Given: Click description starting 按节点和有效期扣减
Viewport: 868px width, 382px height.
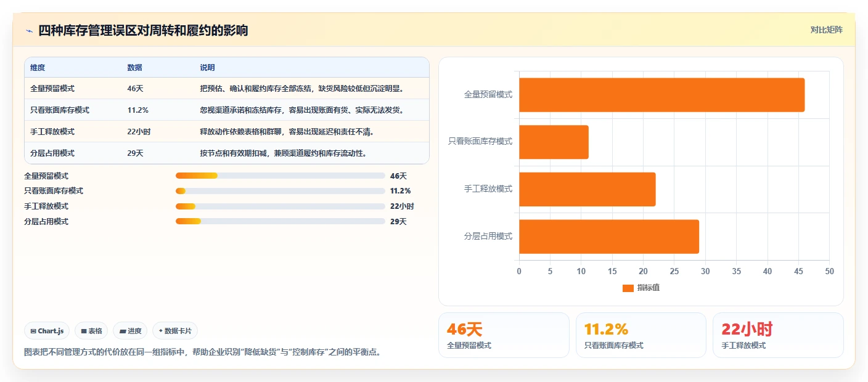Looking at the screenshot, I should (x=284, y=153).
